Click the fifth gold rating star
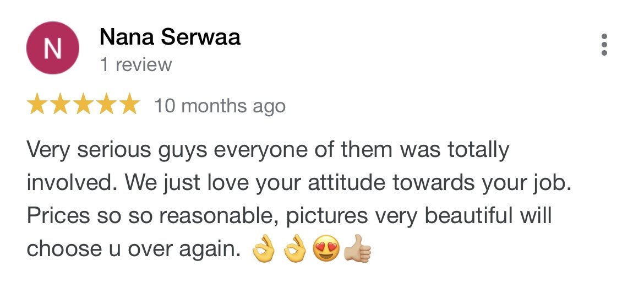The image size is (644, 282). coord(129,104)
